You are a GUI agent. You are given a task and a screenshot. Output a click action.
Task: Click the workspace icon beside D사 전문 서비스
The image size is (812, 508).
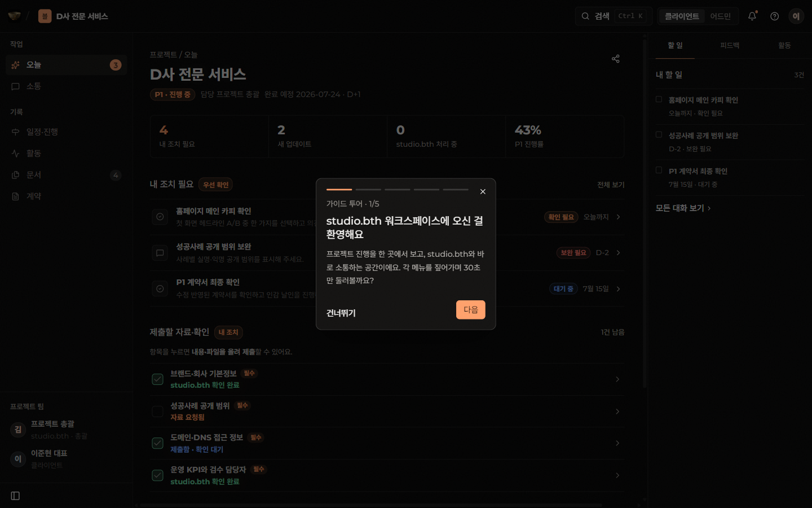(x=45, y=16)
